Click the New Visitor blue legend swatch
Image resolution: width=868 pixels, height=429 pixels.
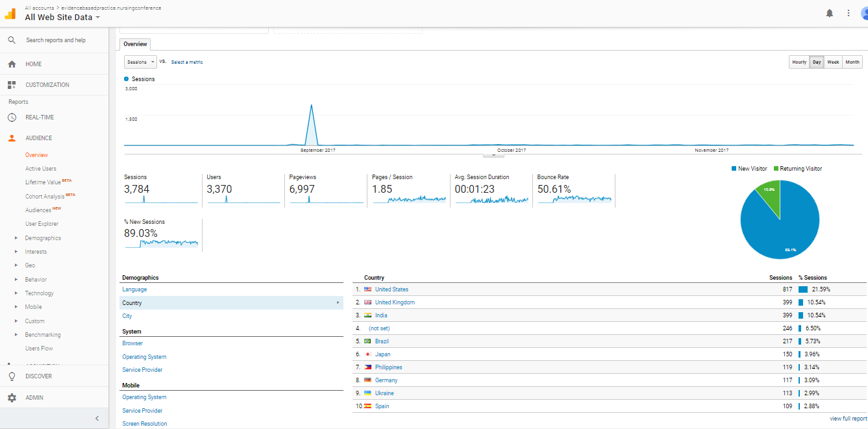[x=734, y=169]
